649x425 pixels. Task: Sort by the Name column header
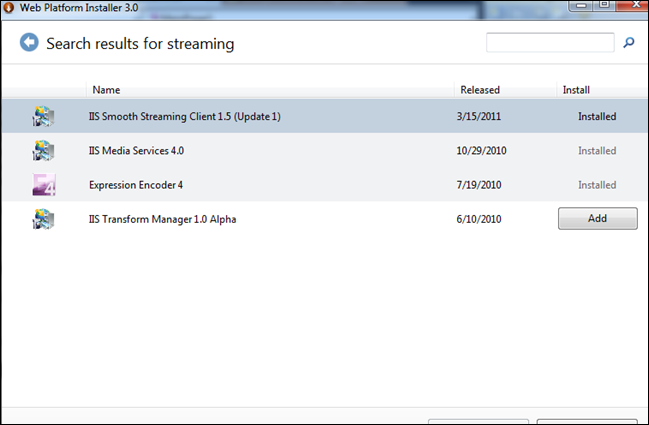pyautogui.click(x=106, y=90)
